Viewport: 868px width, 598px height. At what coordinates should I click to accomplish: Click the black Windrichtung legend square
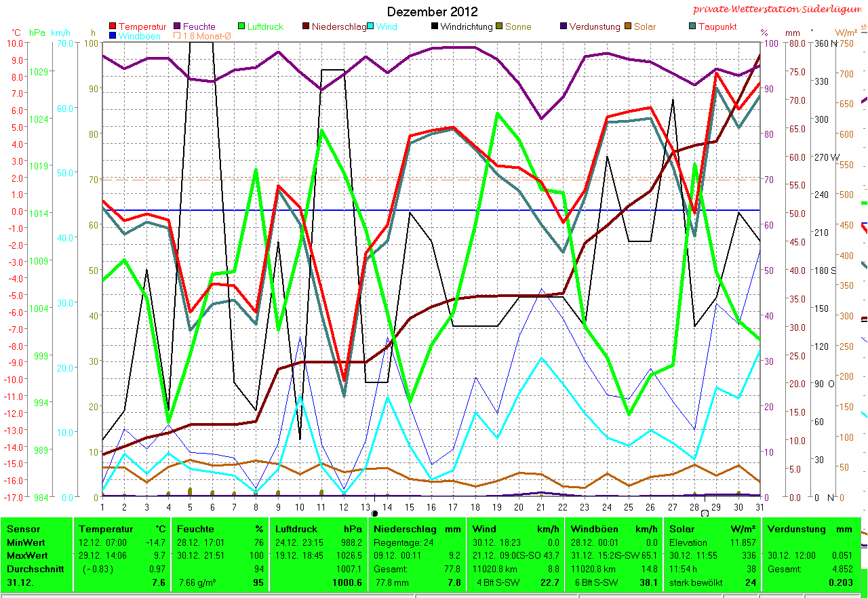pyautogui.click(x=435, y=27)
